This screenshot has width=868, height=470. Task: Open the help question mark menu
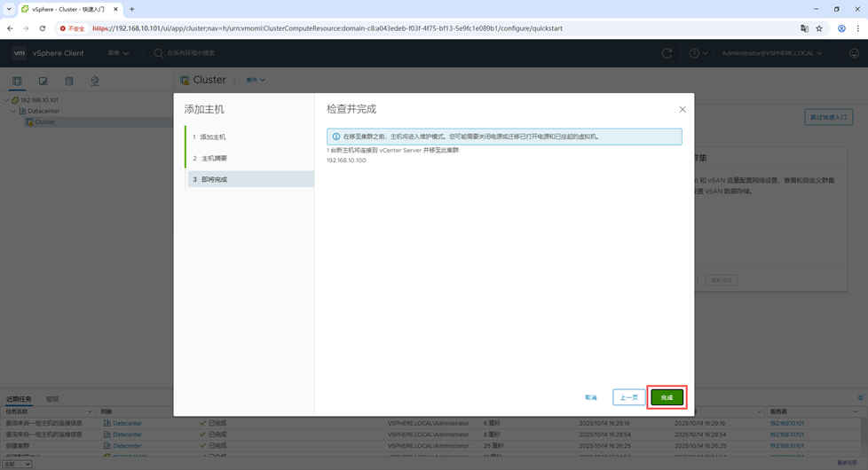(698, 53)
